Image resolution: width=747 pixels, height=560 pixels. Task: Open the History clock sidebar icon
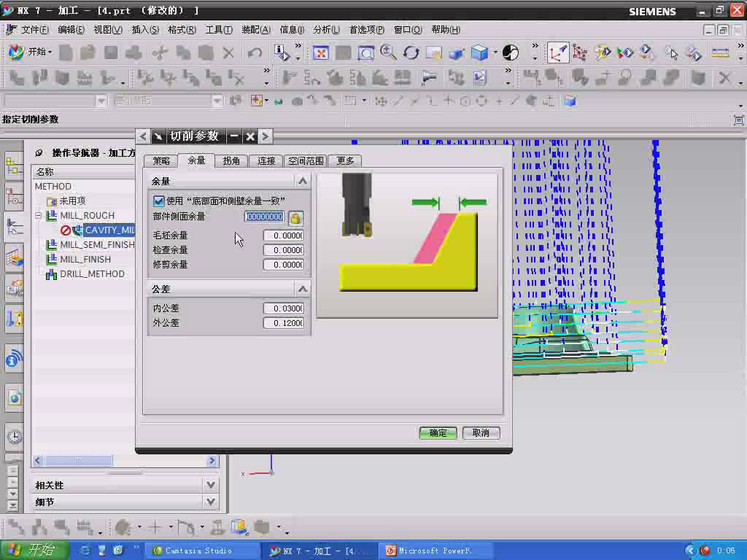tap(15, 436)
